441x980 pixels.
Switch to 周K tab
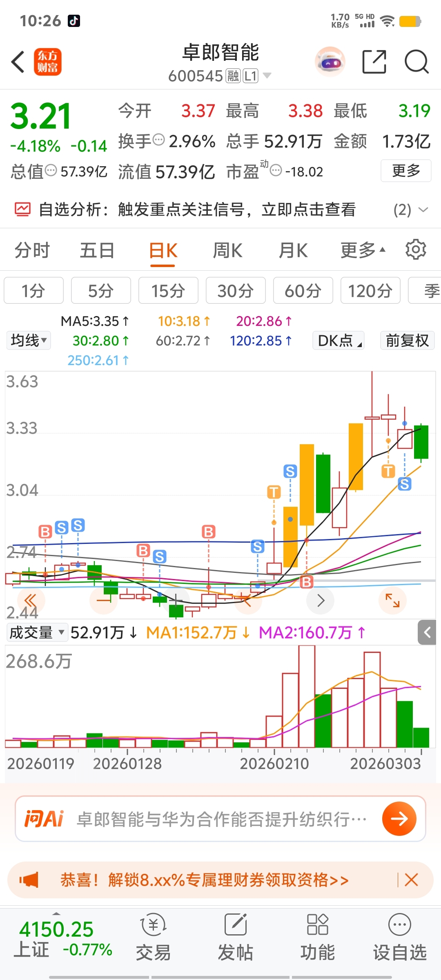228,250
